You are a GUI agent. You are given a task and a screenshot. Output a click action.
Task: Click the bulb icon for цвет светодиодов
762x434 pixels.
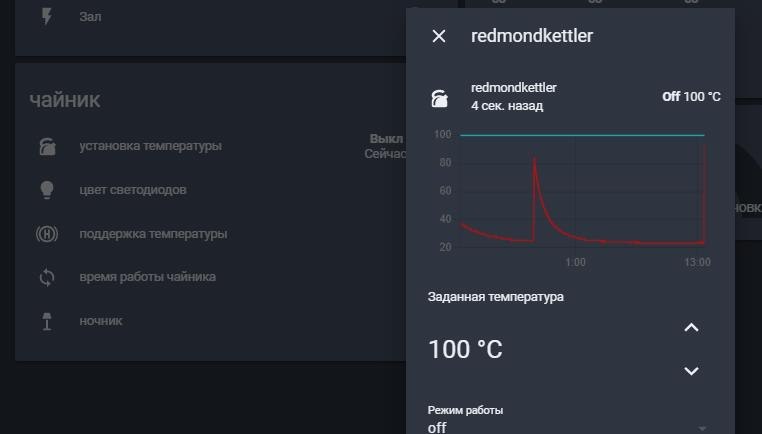click(x=47, y=190)
